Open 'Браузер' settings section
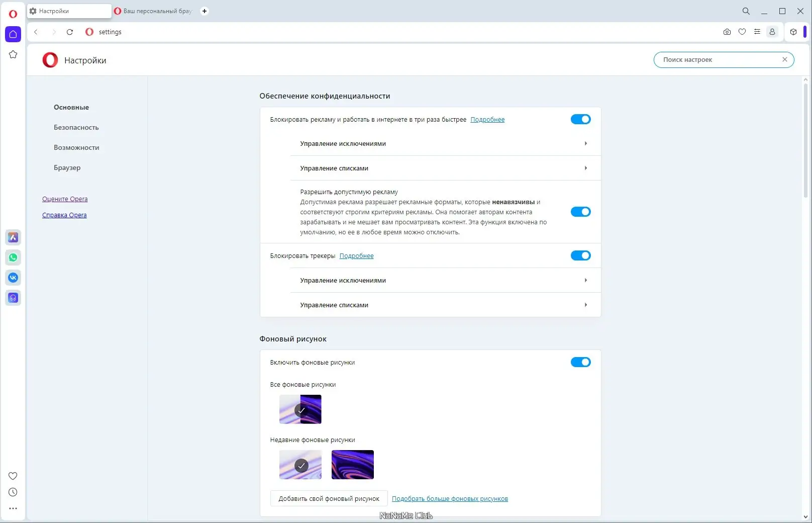The width and height of the screenshot is (812, 523). pyautogui.click(x=67, y=167)
